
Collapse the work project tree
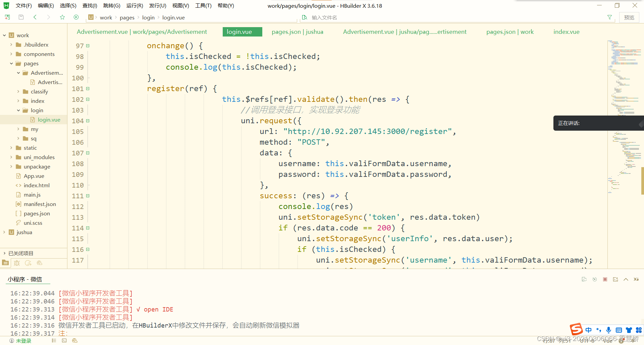[x=4, y=35]
